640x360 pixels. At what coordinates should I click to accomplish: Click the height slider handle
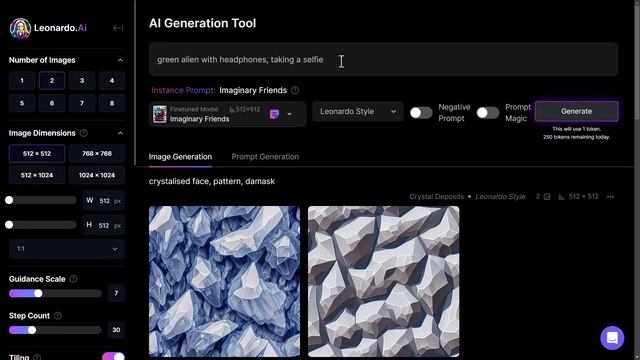tap(9, 225)
